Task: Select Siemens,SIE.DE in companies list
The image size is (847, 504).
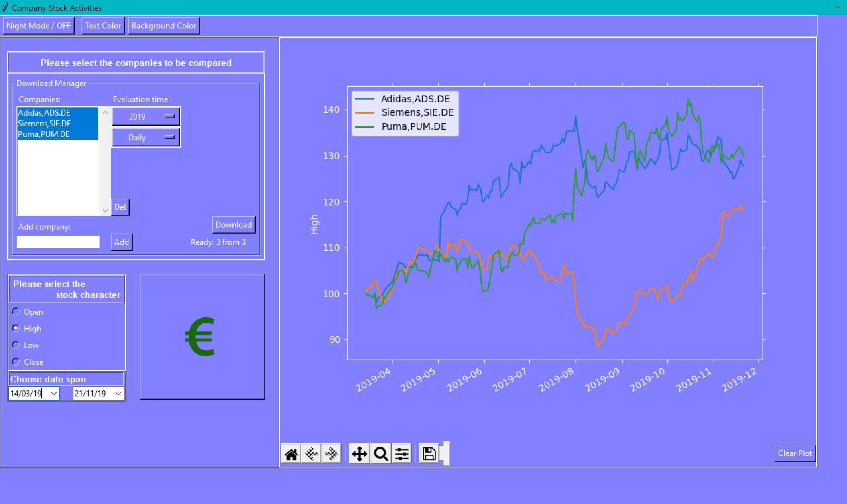Action: [58, 123]
